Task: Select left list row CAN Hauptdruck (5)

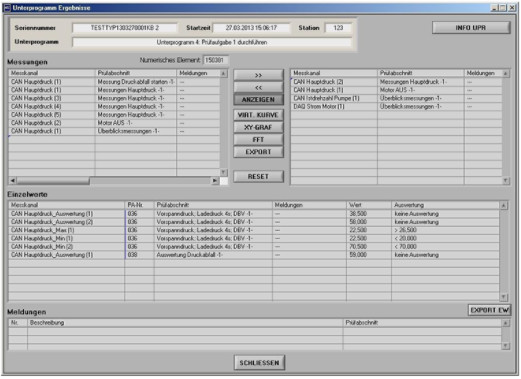Action: (x=114, y=115)
